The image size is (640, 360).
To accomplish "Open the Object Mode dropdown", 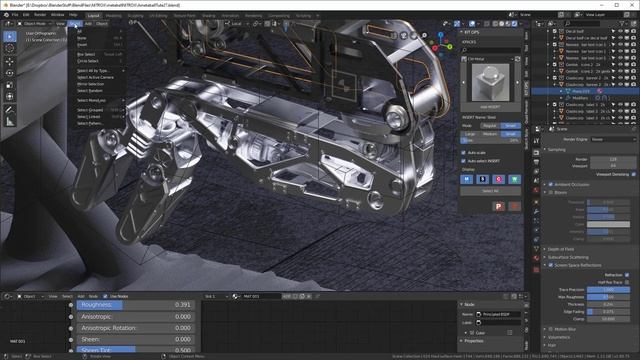I will coord(35,24).
